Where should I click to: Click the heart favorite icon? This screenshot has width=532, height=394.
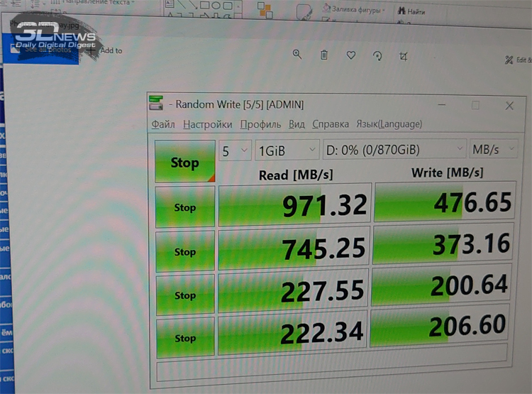click(351, 55)
